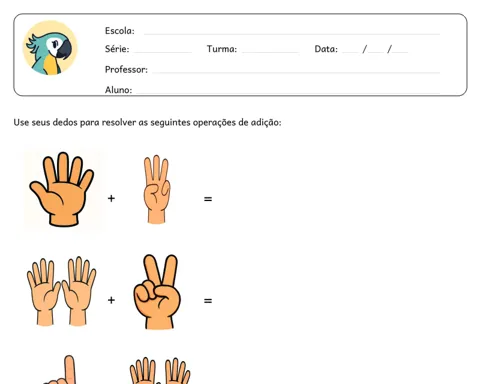Click the plus sign in first equation

(111, 198)
